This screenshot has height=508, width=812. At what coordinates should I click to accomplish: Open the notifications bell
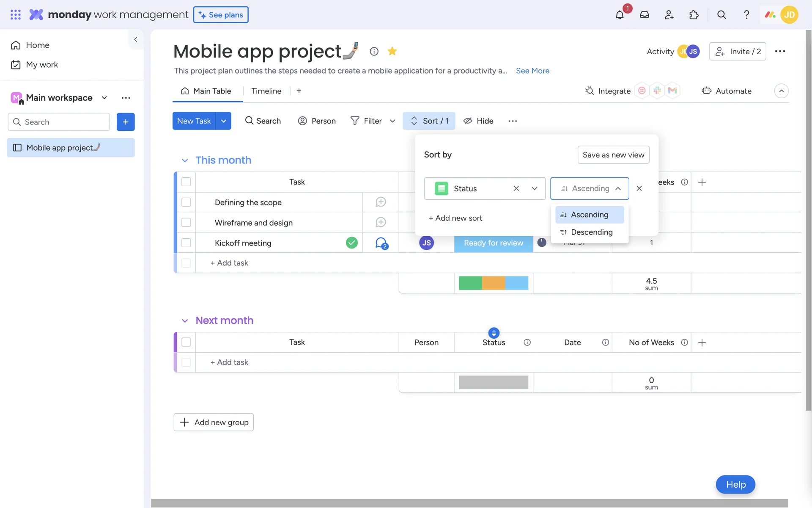pos(620,15)
